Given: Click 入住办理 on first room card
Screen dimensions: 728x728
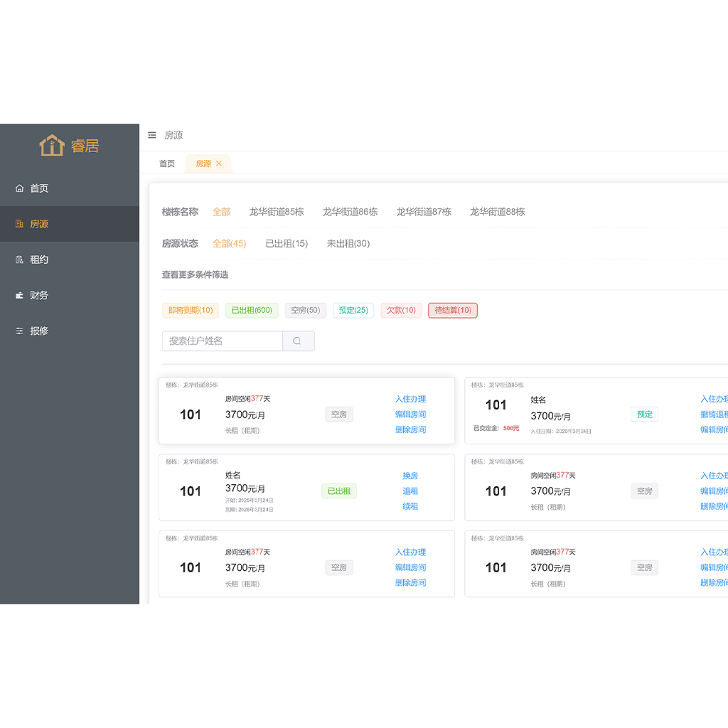Looking at the screenshot, I should [x=410, y=400].
